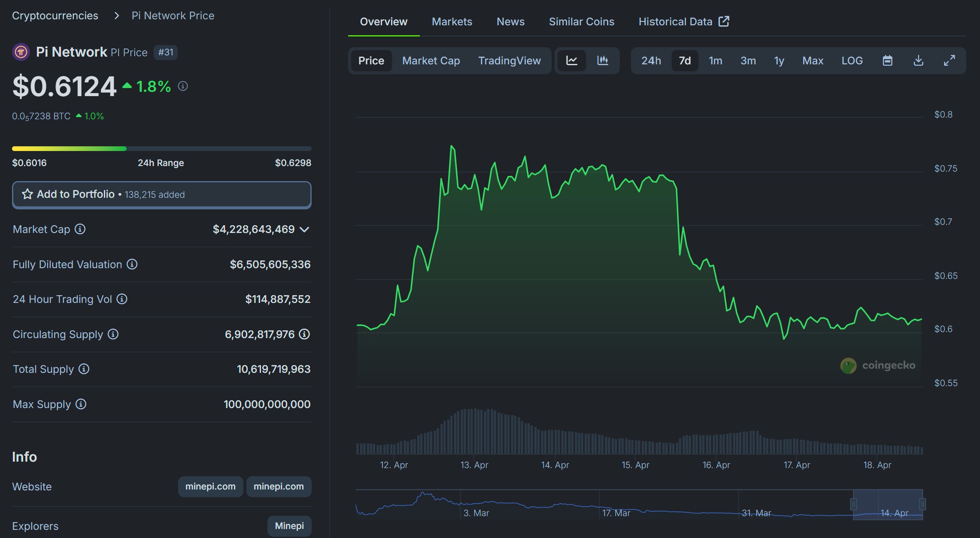Click Add to Portfolio button
980x538 pixels.
(x=162, y=195)
